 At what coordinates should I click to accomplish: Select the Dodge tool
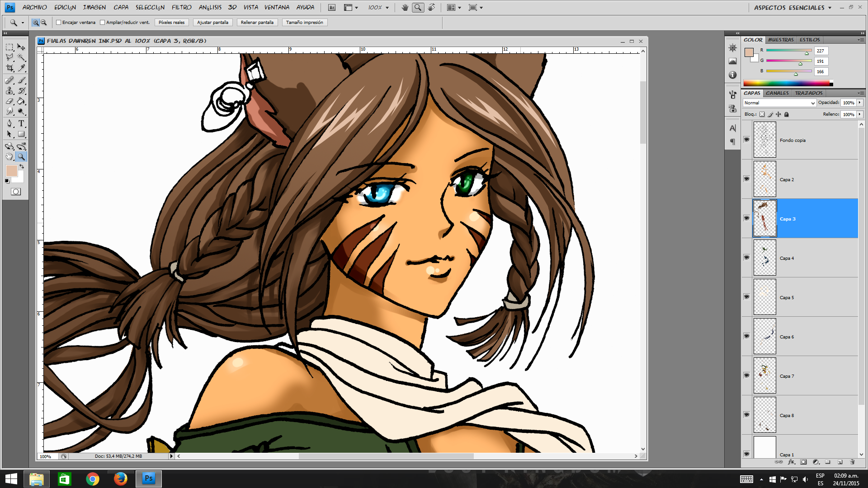click(x=21, y=111)
